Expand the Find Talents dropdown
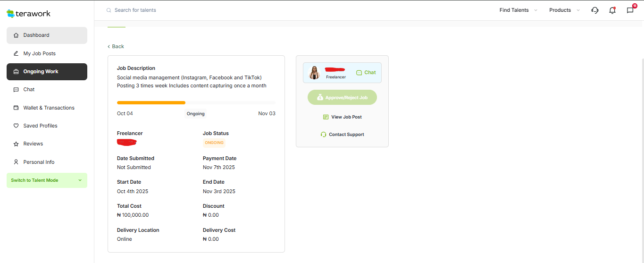Image resolution: width=644 pixels, height=263 pixels. [518, 10]
